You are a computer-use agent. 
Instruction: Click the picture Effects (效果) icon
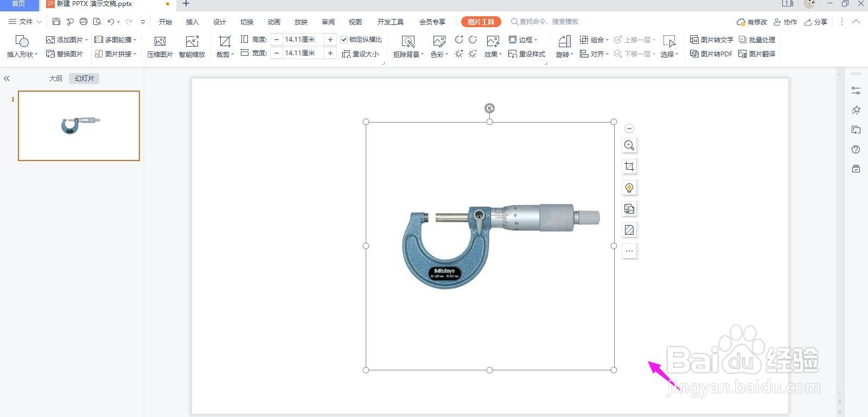(493, 47)
